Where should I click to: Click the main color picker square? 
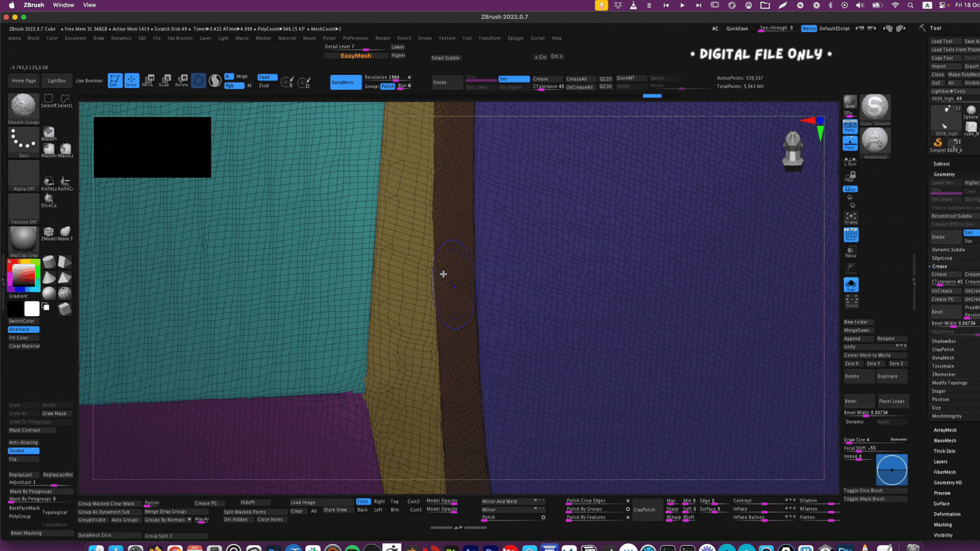pos(23,275)
